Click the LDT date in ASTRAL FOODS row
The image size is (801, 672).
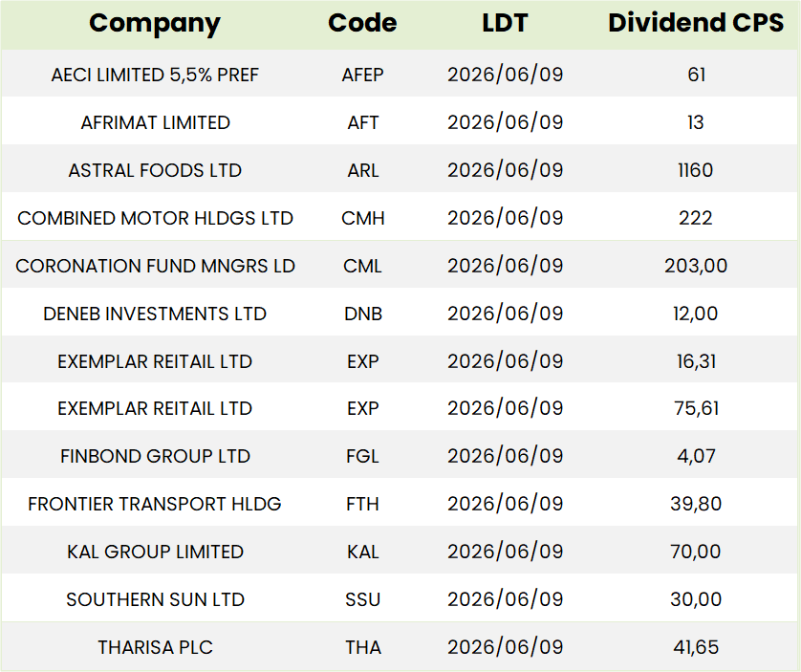pyautogui.click(x=505, y=171)
